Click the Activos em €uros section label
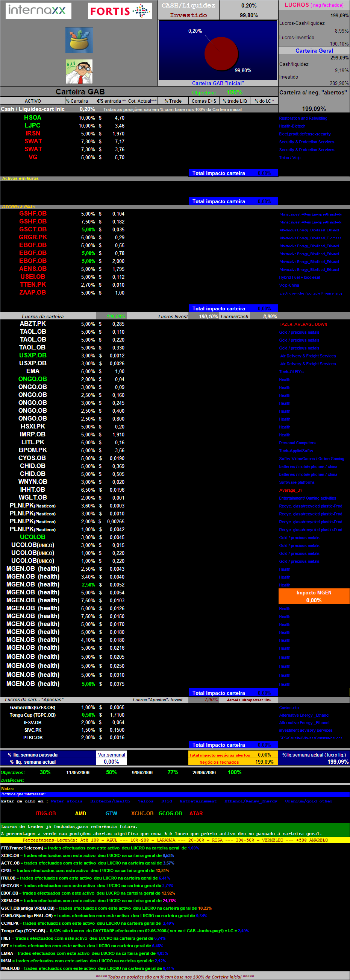The height and width of the screenshot is (980, 350). (x=21, y=178)
